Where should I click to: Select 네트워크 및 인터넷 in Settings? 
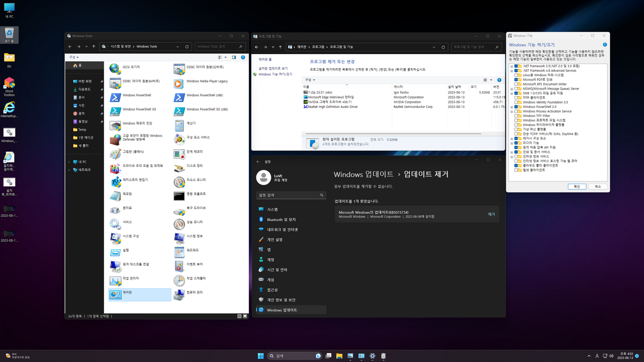[x=291, y=229]
